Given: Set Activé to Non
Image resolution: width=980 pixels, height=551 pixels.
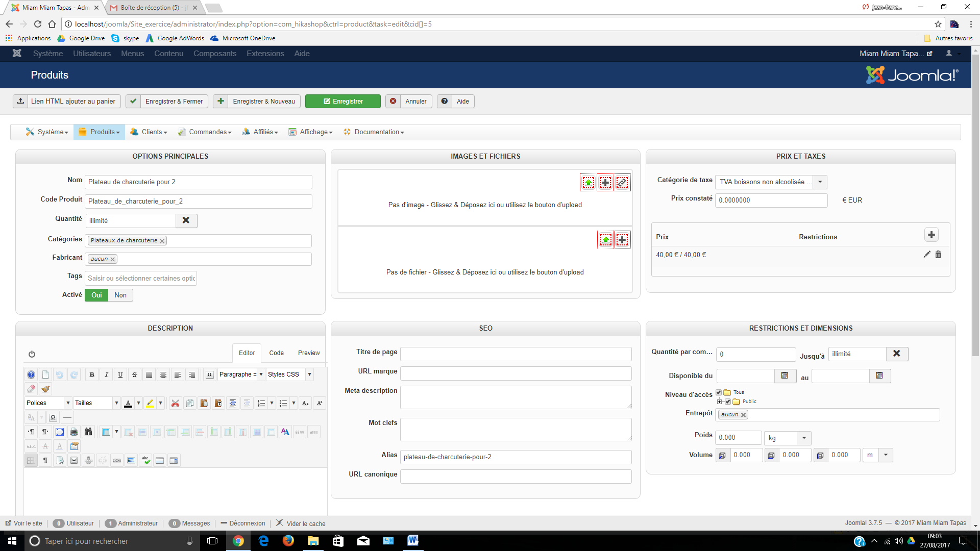Looking at the screenshot, I should pyautogui.click(x=120, y=295).
